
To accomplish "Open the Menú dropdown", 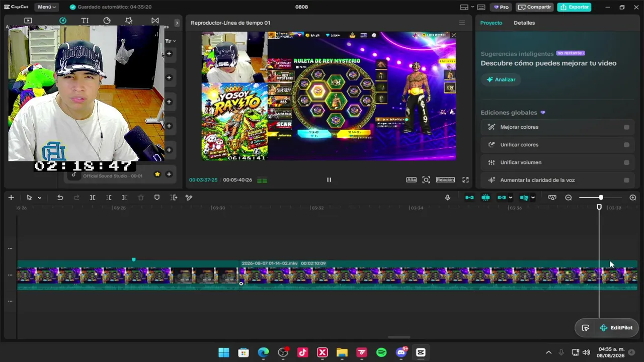I will [x=47, y=7].
